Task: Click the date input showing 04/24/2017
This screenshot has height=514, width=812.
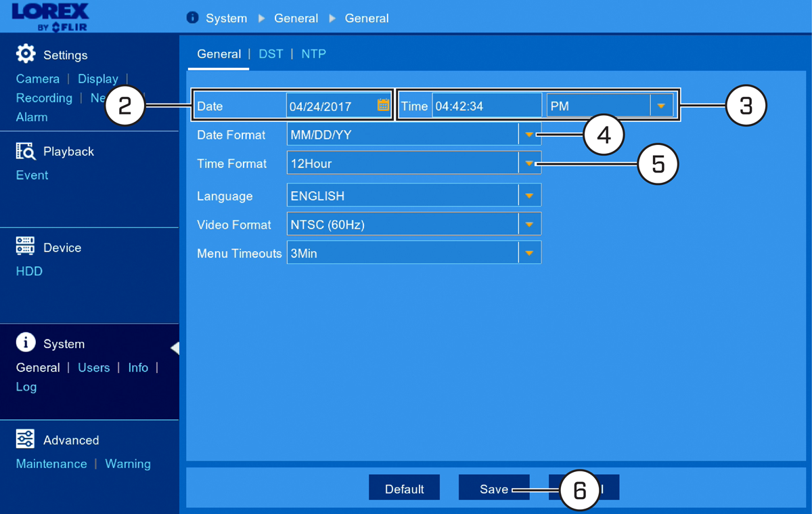Action: pyautogui.click(x=339, y=106)
